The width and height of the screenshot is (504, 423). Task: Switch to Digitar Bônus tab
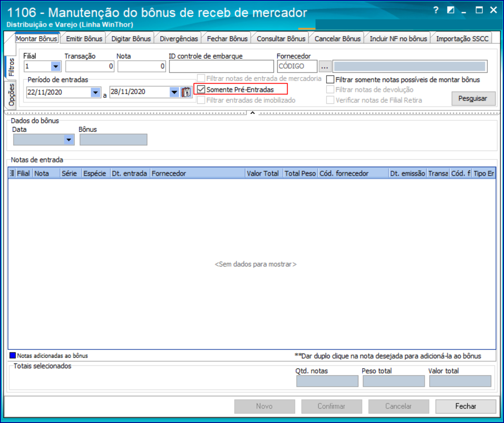(x=131, y=38)
